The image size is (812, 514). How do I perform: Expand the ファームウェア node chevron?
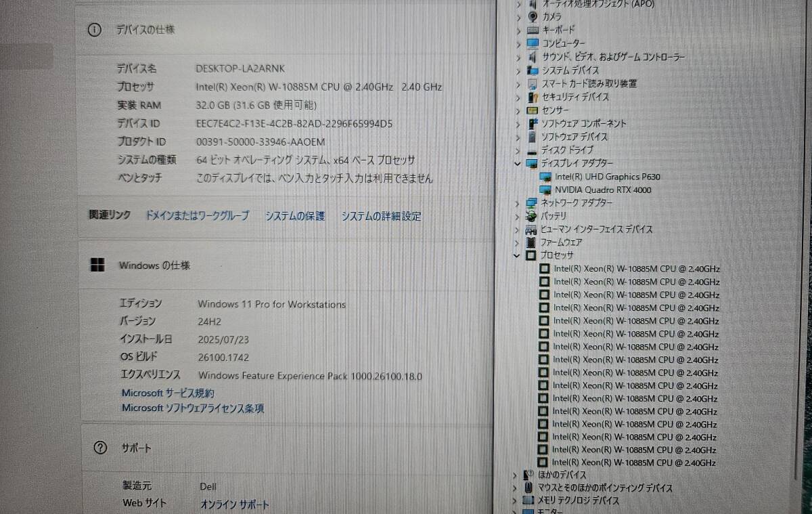point(518,242)
